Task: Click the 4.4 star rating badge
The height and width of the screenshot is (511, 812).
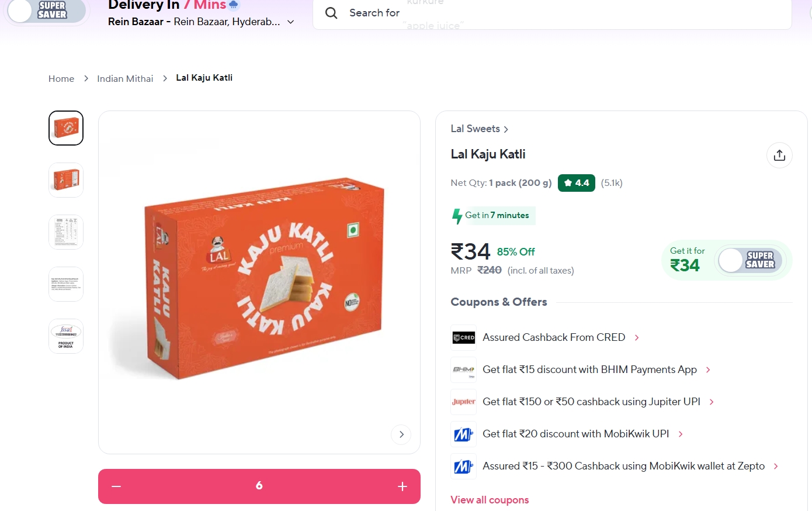Action: click(576, 183)
